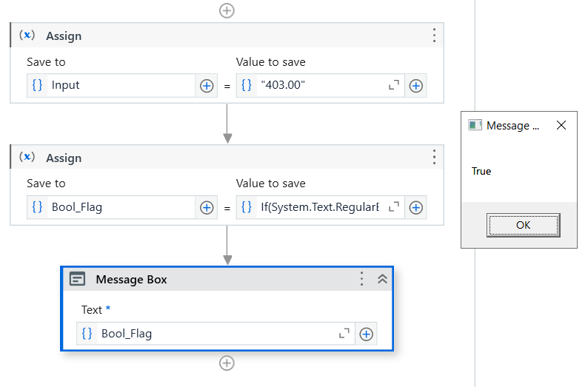Expand the Message Box text expression editor
588x387 pixels.
344,334
